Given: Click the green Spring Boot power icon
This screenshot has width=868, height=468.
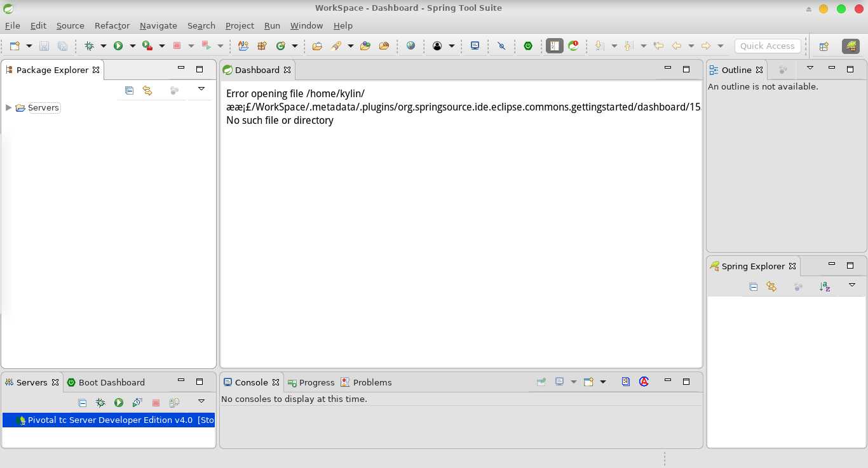Looking at the screenshot, I should pyautogui.click(x=528, y=46).
